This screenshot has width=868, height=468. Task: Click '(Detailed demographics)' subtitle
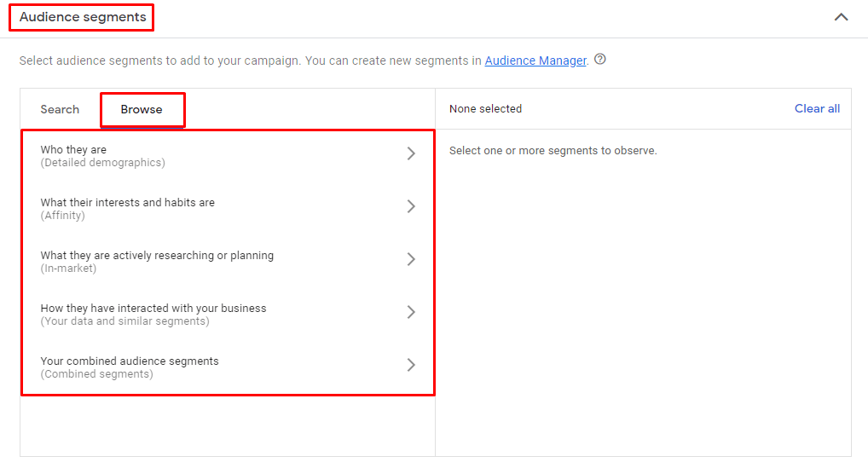[x=102, y=163]
